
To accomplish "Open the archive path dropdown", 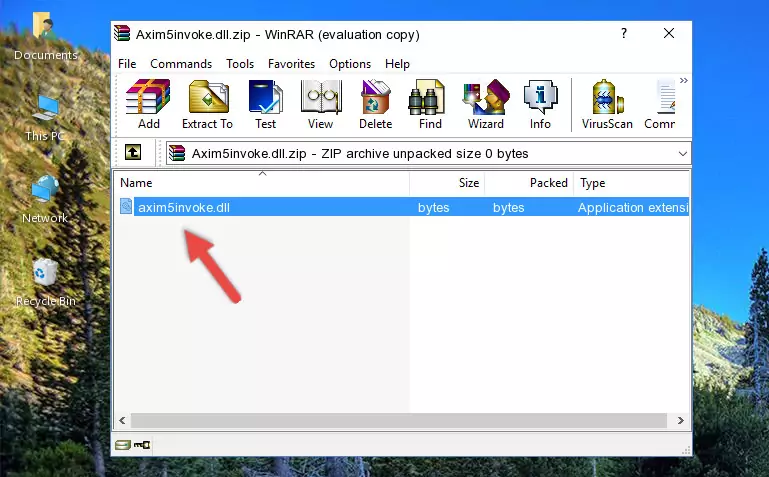I will pos(682,154).
